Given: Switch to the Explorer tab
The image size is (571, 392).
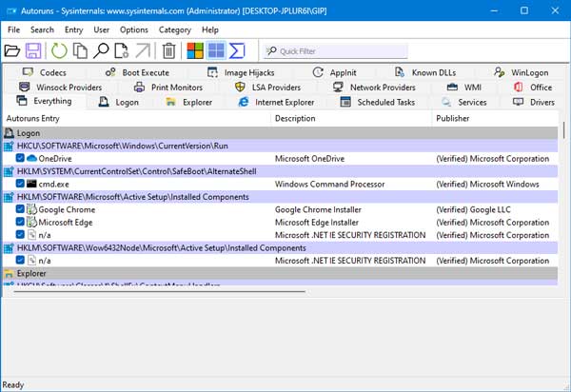Looking at the screenshot, I should pyautogui.click(x=188, y=102).
